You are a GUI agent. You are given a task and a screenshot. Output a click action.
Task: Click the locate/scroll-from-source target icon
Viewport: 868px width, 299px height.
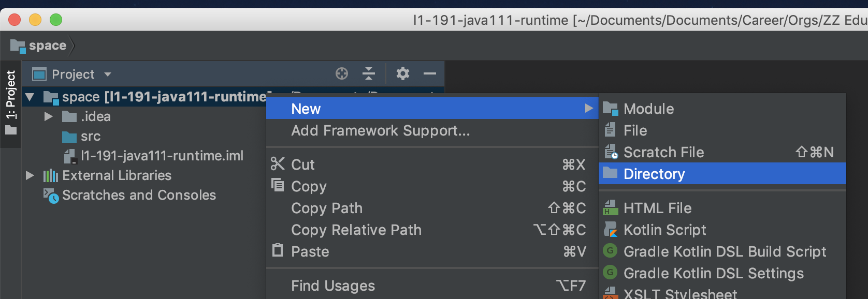[342, 74]
